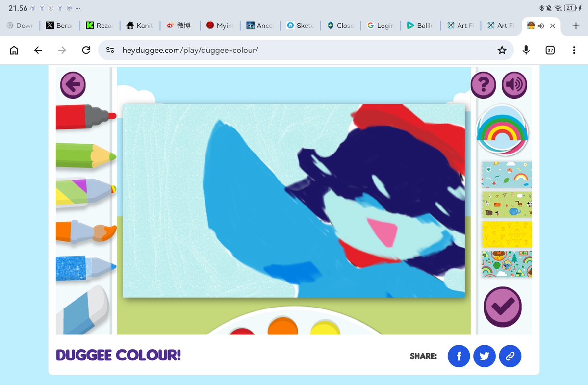Viewport: 588px width, 385px height.
Task: Choose the yellow pattern background
Action: pyautogui.click(x=507, y=234)
